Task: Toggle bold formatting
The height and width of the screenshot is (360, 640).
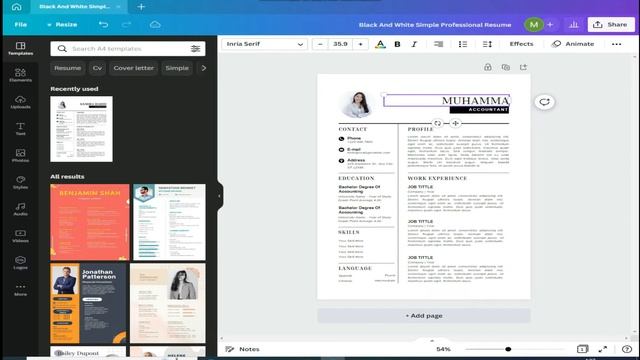Action: coord(397,44)
